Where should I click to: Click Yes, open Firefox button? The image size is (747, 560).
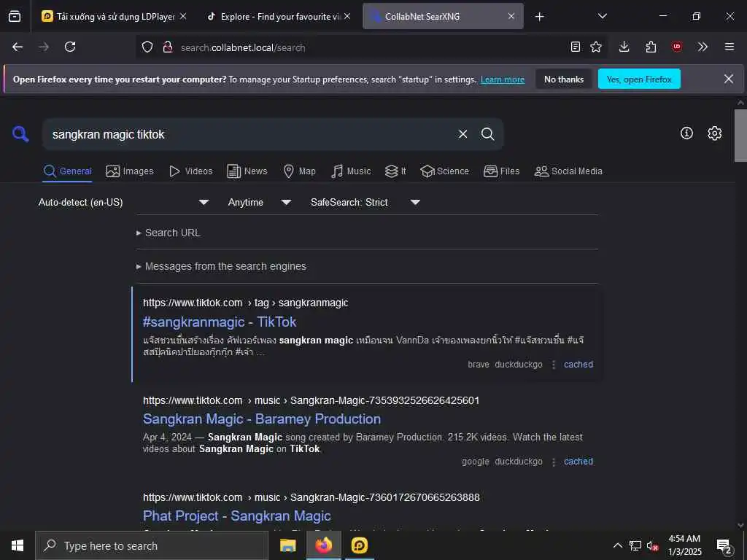639,79
